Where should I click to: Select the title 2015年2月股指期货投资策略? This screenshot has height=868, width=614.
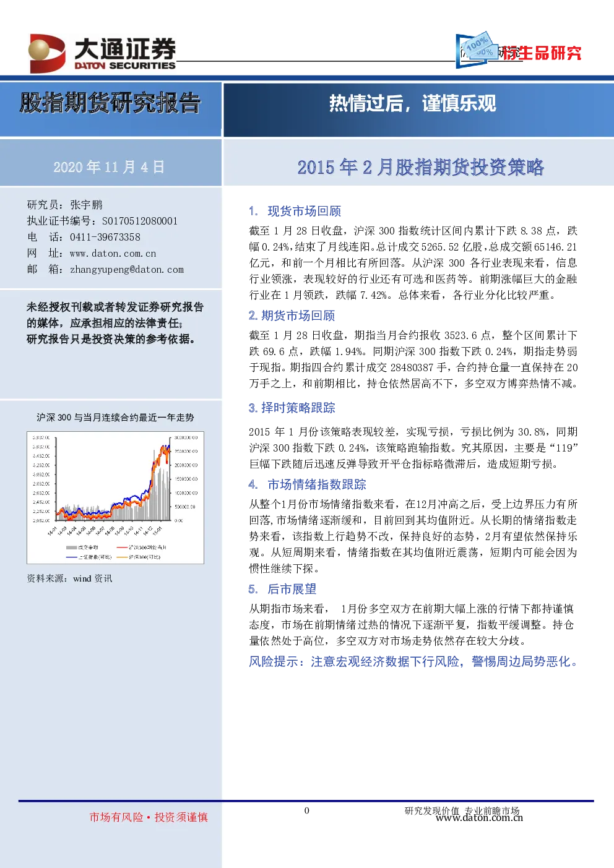click(x=420, y=167)
